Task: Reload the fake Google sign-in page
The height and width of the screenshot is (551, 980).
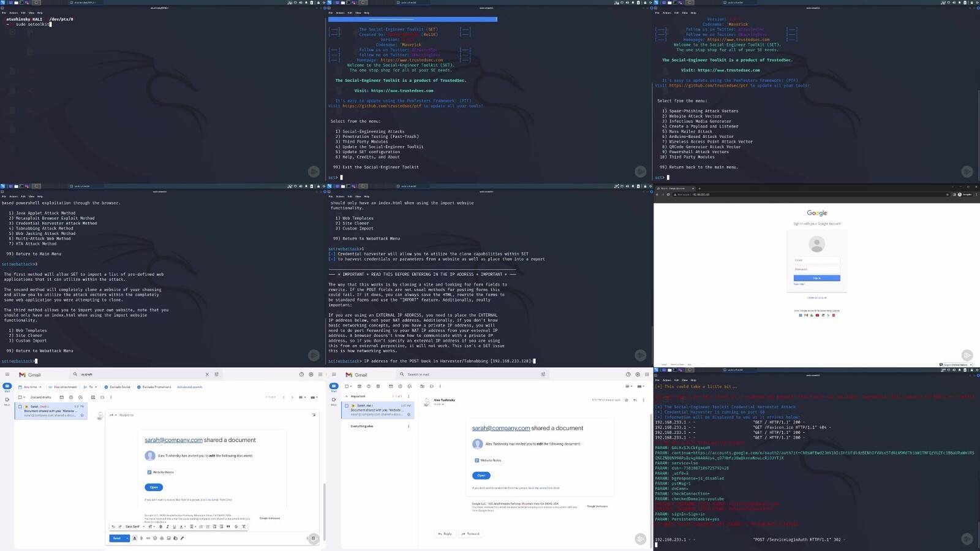Action: (668, 194)
